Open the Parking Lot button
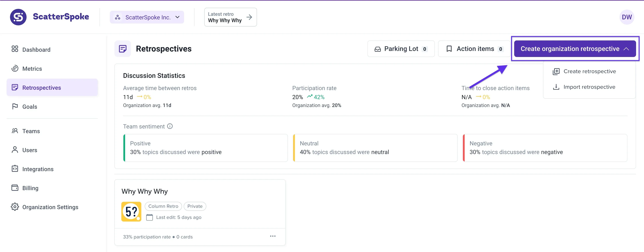 tap(401, 49)
